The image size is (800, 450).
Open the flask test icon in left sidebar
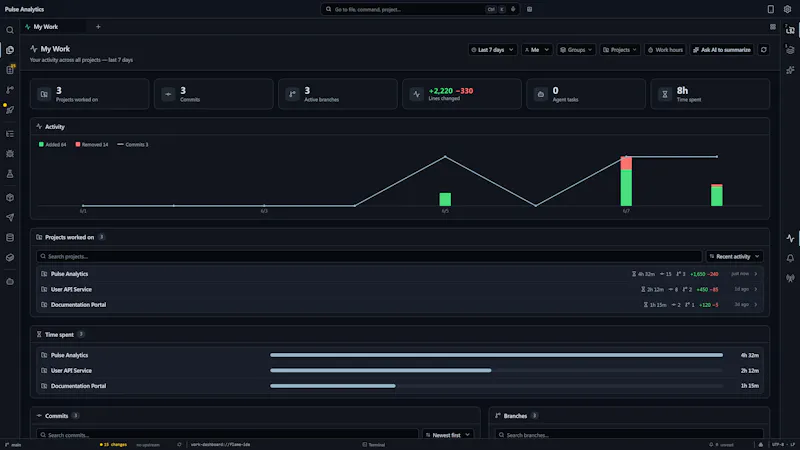tap(10, 173)
